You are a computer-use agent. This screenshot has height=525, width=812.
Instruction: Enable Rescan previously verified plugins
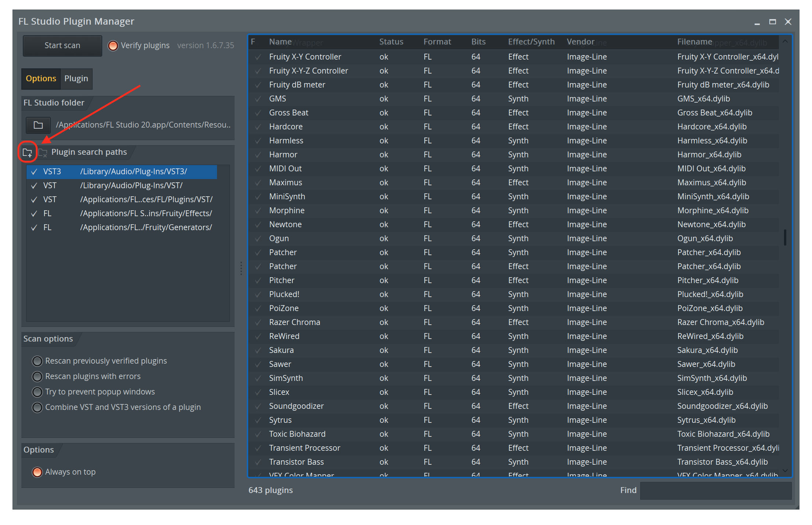pyautogui.click(x=37, y=359)
